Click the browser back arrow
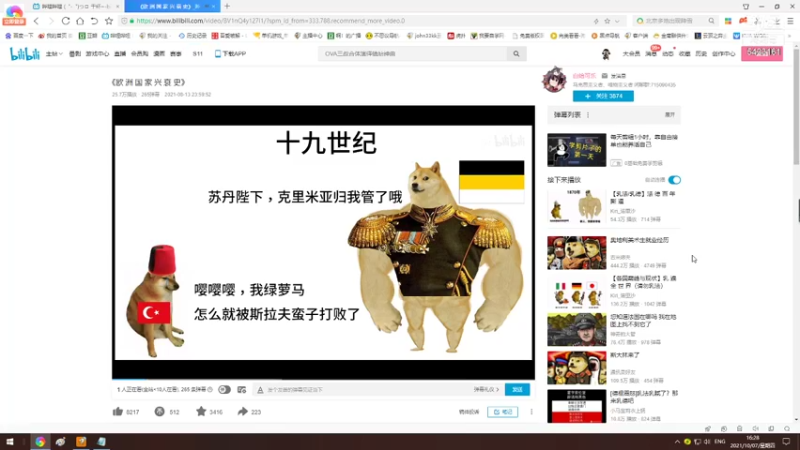Image resolution: width=800 pixels, height=450 pixels. (36, 21)
